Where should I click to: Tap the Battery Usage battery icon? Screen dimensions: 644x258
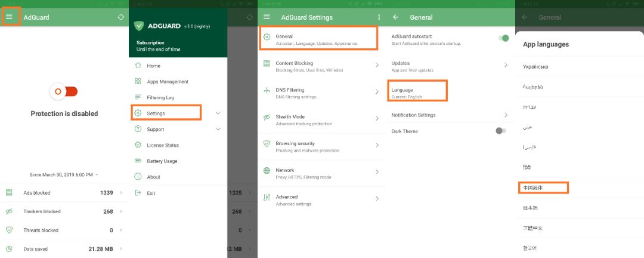[138, 161]
